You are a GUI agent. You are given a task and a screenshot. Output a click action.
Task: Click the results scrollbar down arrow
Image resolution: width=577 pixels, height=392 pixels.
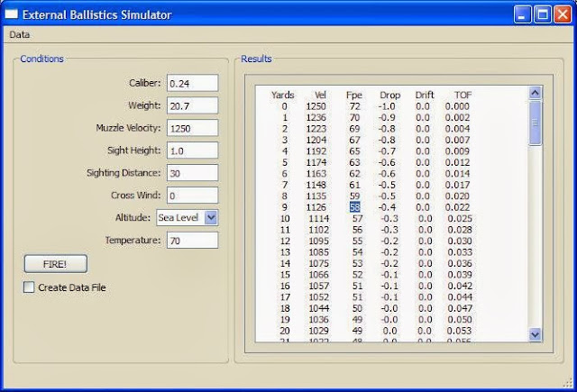coord(535,334)
